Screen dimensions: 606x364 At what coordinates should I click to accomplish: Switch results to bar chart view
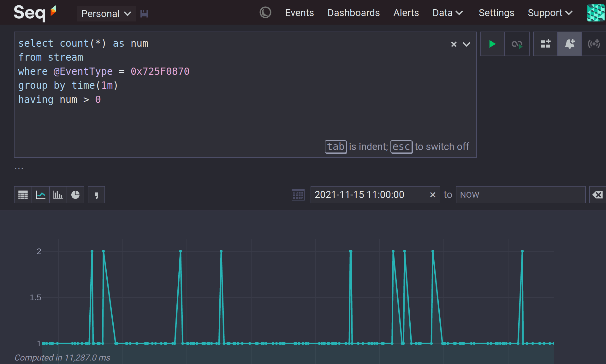pyautogui.click(x=58, y=195)
